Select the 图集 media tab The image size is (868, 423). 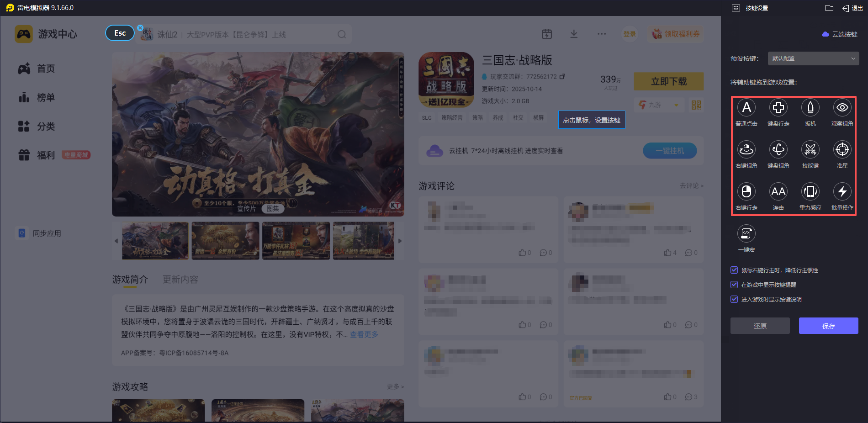[x=273, y=208]
